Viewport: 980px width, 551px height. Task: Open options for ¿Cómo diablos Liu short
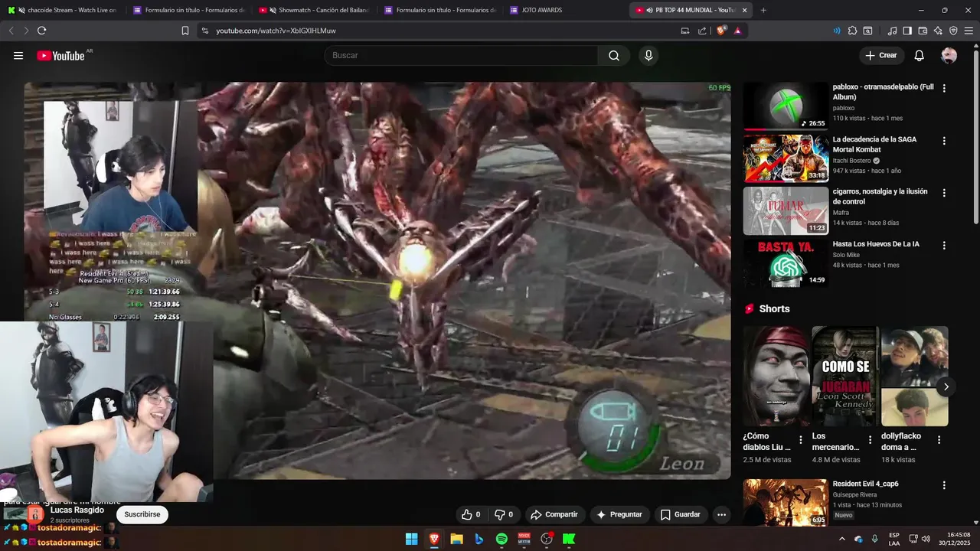click(801, 440)
